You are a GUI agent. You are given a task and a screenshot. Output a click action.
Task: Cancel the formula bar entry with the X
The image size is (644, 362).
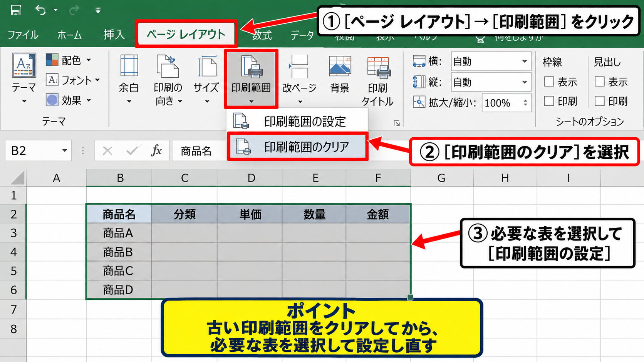(x=107, y=151)
